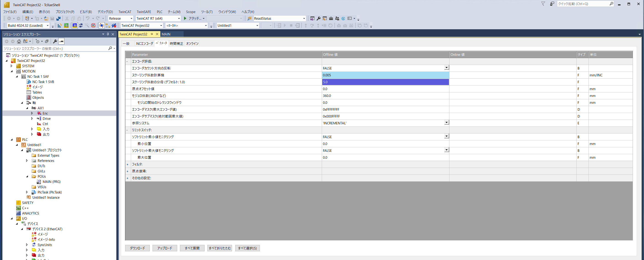Collapse the エンコーダ評価 parameter group
This screenshot has height=260, width=644.
127,62
